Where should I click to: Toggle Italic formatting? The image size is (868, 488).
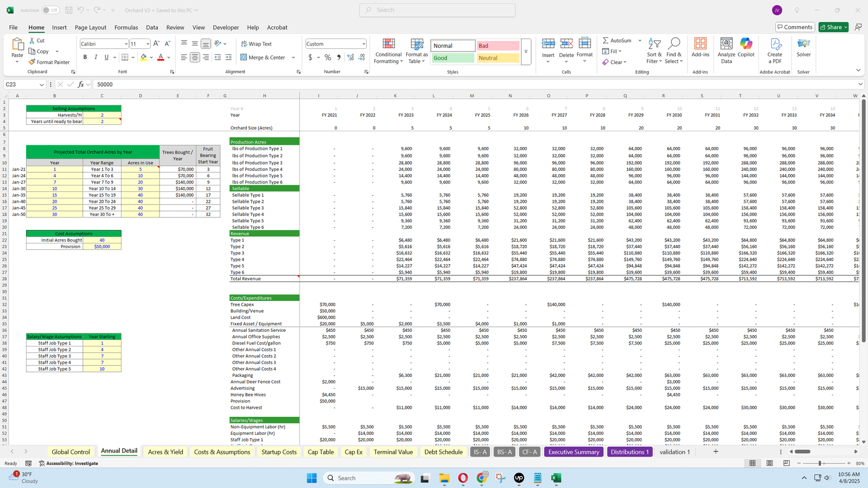point(96,57)
